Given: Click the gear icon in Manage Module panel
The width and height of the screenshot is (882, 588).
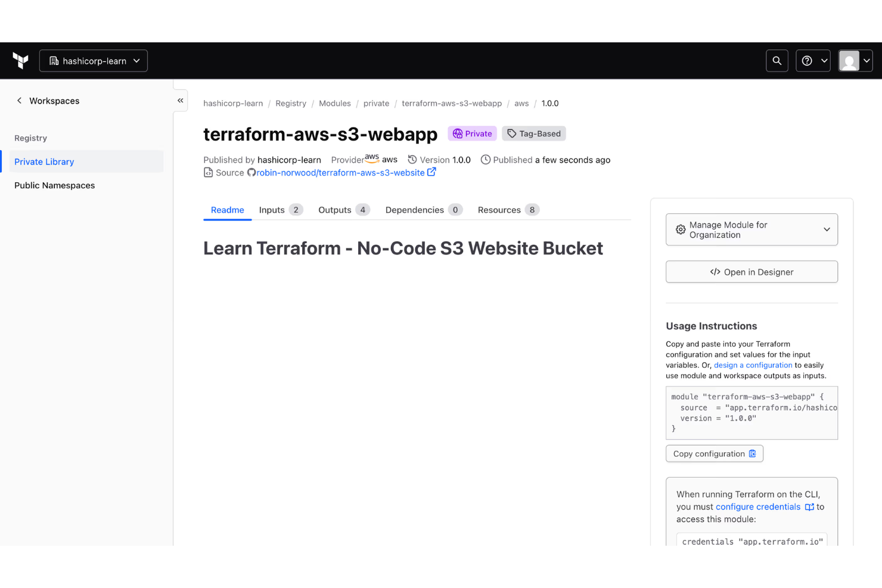Looking at the screenshot, I should (x=681, y=229).
